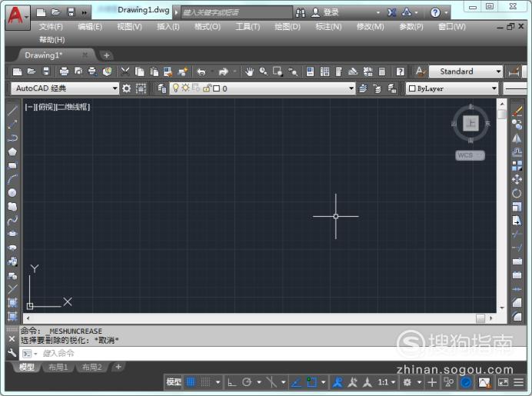Image resolution: width=532 pixels, height=396 pixels.
Task: Click the Array tool in the modify toolbar
Action: tap(517, 165)
